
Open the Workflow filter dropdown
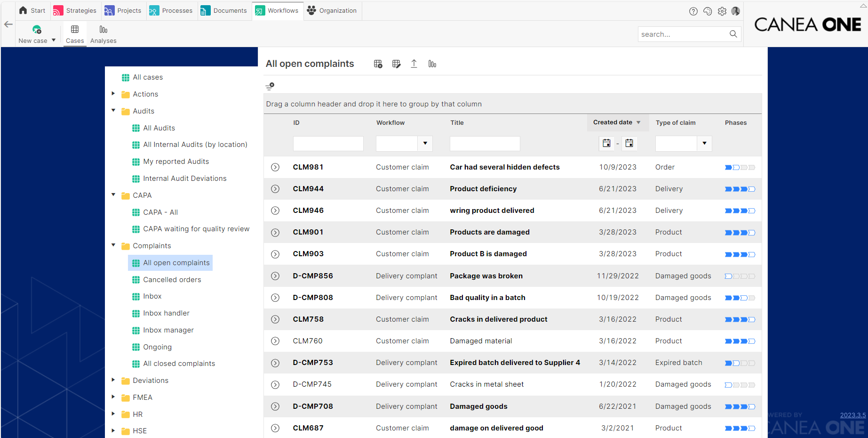pos(425,143)
